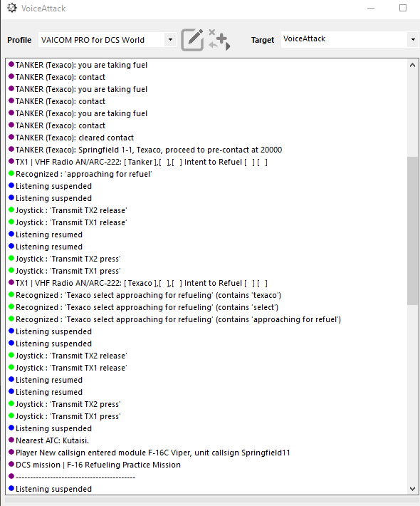Image resolution: width=420 pixels, height=506 pixels.
Task: Maximize the VoiceAttack window
Action: coord(403,8)
